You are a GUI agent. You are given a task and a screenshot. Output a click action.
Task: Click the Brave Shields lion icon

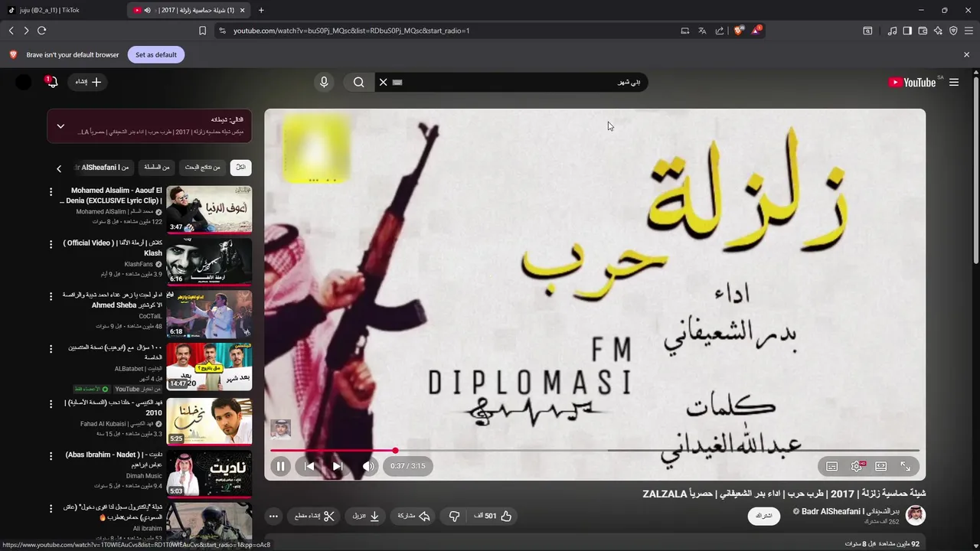(739, 31)
